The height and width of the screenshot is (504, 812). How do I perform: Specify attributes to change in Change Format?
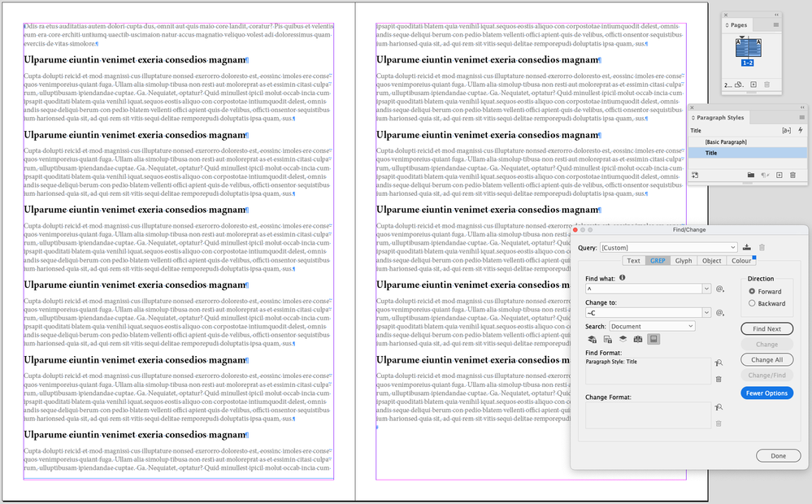coord(719,407)
